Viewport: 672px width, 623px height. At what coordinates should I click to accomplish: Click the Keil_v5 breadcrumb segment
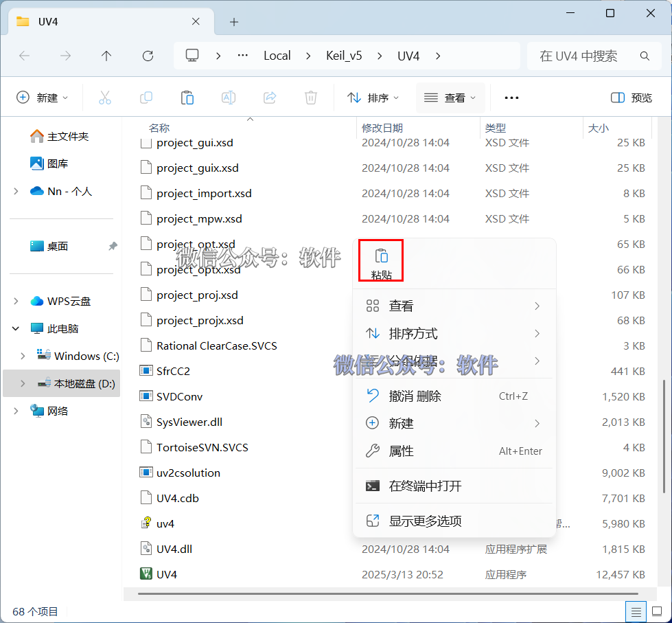(344, 56)
